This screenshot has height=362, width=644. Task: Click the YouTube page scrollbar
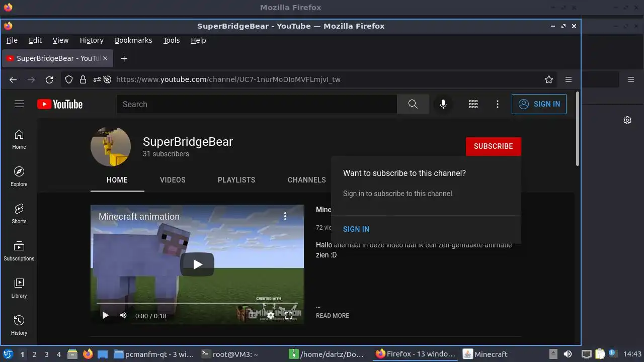(578, 129)
